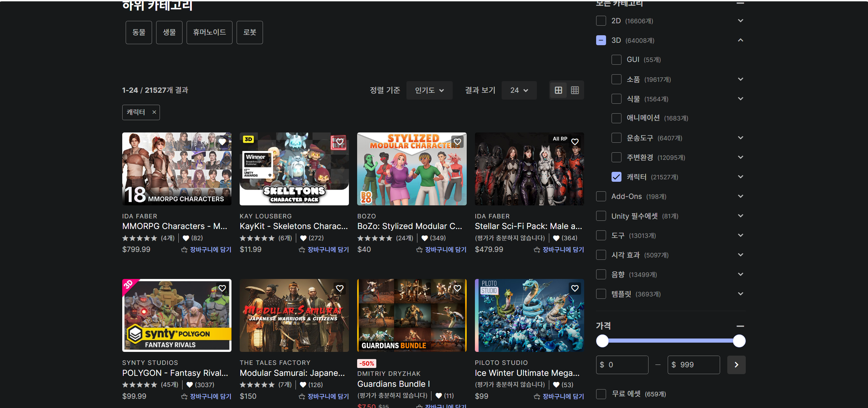Enable the 무료 에셋 free assets checkbox

coord(601,394)
